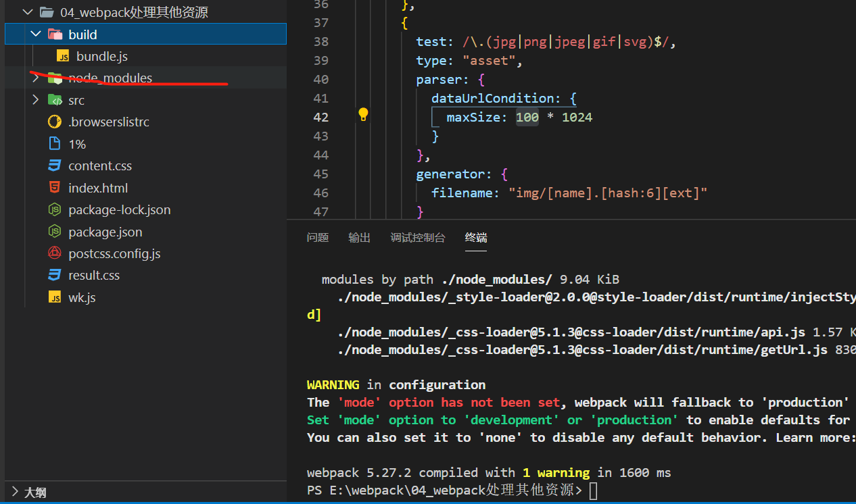Image resolution: width=856 pixels, height=504 pixels.
Task: Open index.html in the explorer
Action: [x=98, y=188]
